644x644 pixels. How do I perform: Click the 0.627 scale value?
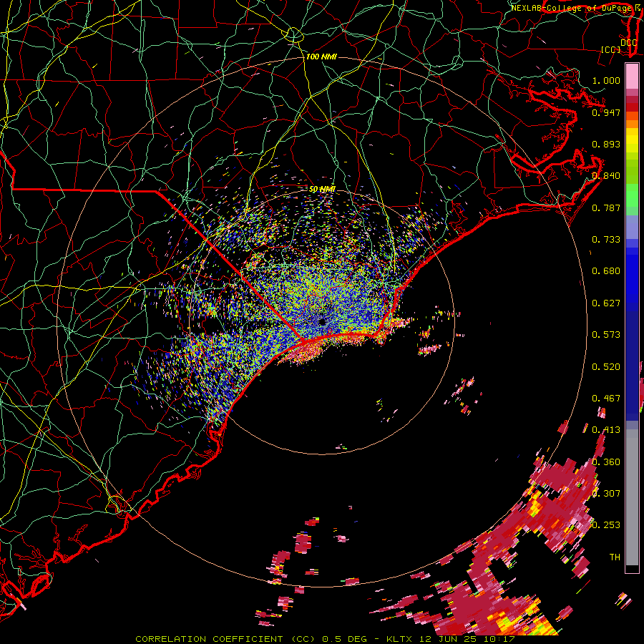click(606, 303)
